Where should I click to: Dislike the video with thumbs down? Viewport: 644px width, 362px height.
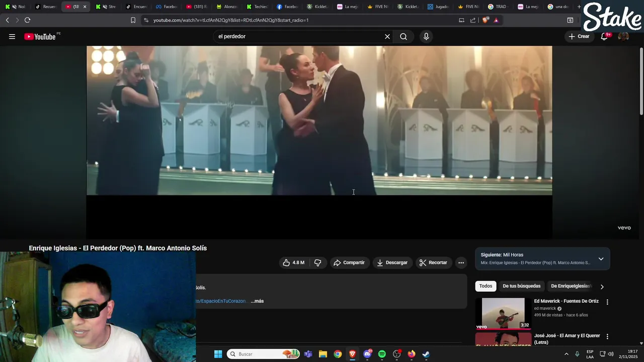(317, 262)
